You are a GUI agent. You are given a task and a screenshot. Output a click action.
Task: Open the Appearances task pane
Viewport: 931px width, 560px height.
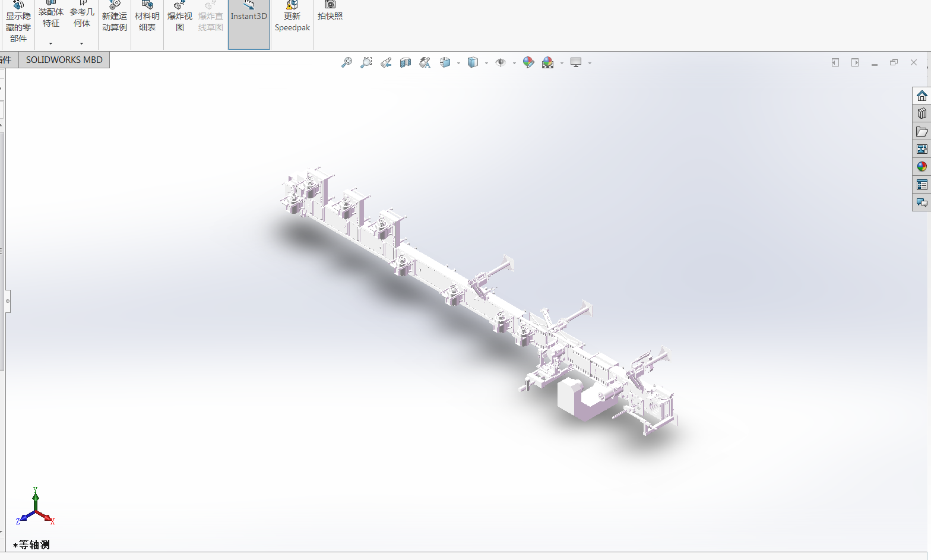pos(921,167)
